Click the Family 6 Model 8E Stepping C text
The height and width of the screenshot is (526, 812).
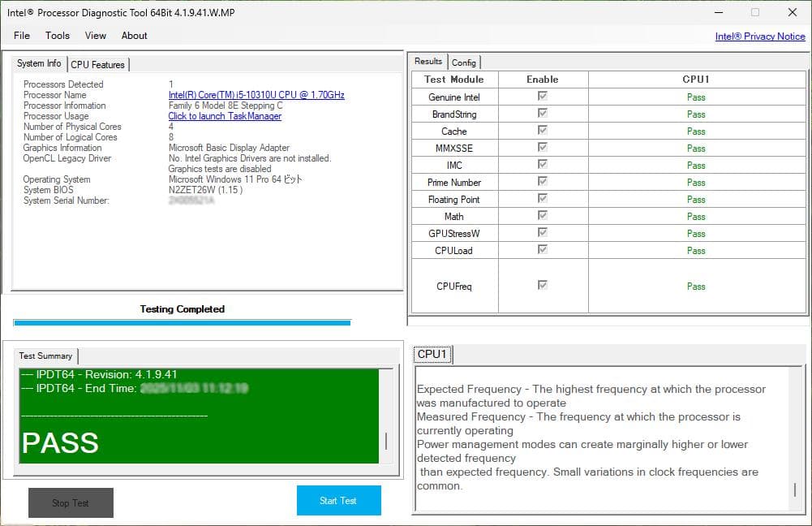[226, 106]
